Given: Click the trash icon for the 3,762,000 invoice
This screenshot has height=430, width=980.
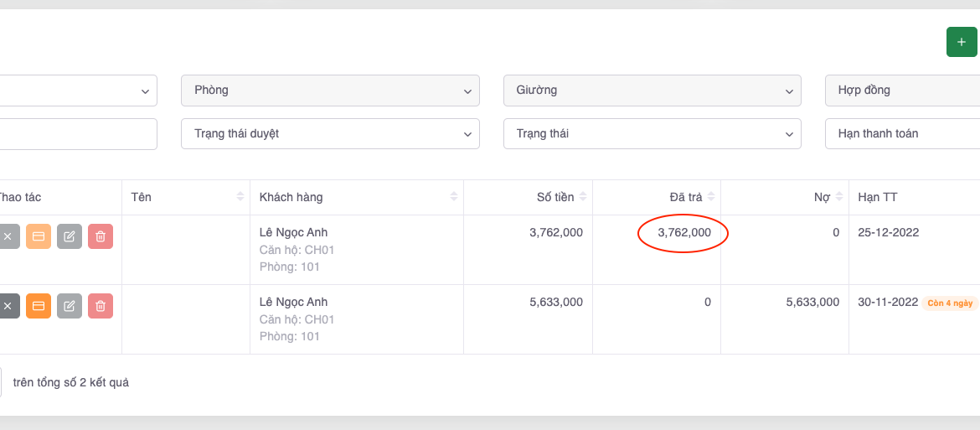Looking at the screenshot, I should point(101,236).
